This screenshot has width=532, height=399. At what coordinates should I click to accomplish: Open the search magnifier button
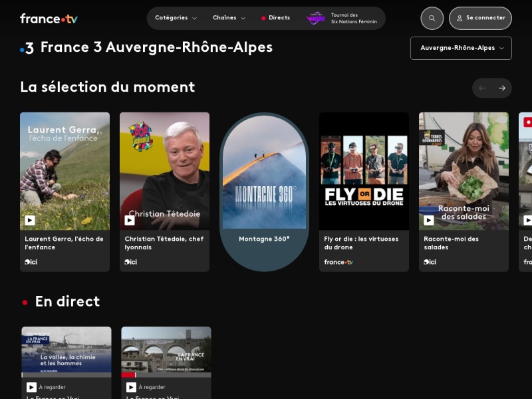click(432, 19)
